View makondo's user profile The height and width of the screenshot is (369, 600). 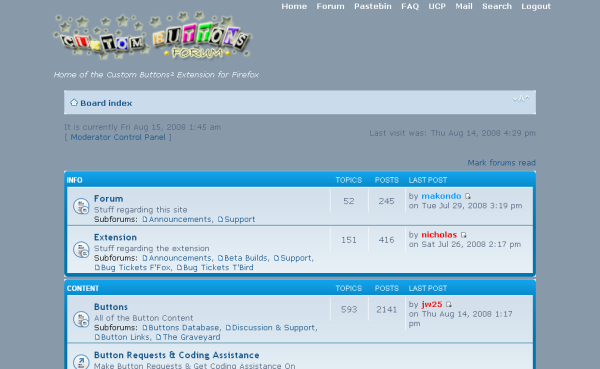441,196
